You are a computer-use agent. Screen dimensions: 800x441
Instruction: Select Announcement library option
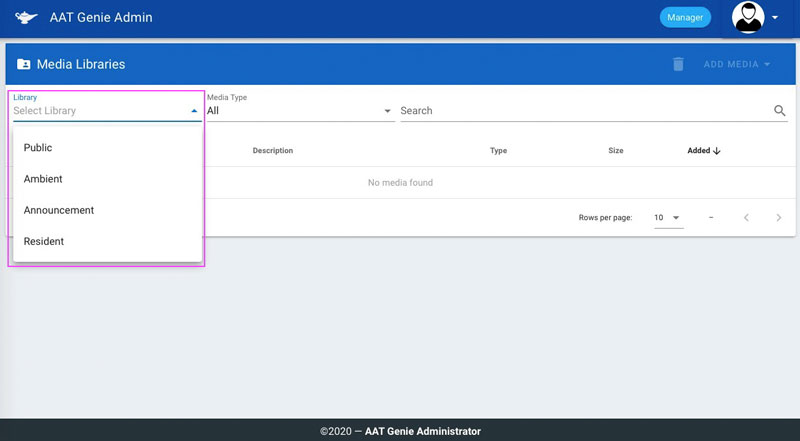pyautogui.click(x=59, y=210)
